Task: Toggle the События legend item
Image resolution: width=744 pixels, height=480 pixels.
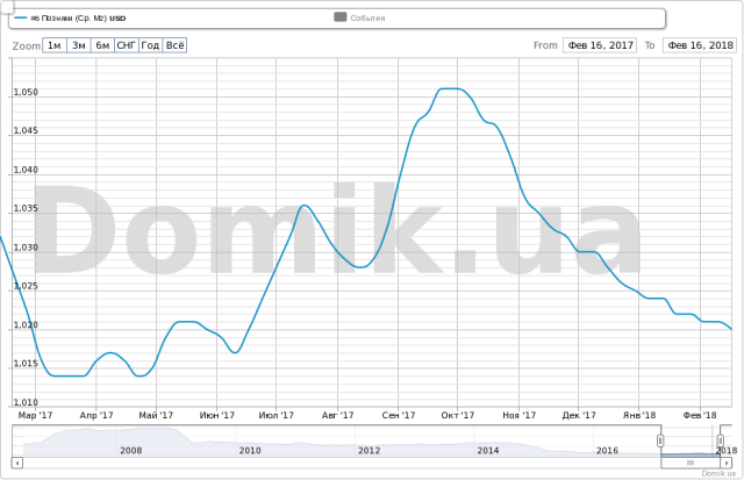Action: 360,18
